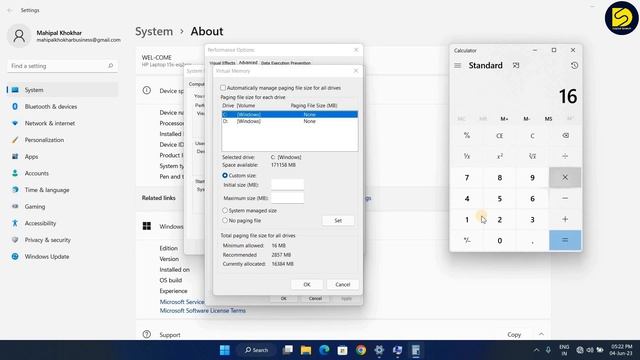This screenshot has height=360, width=640.
Task: Select the System managed size option
Action: click(225, 211)
